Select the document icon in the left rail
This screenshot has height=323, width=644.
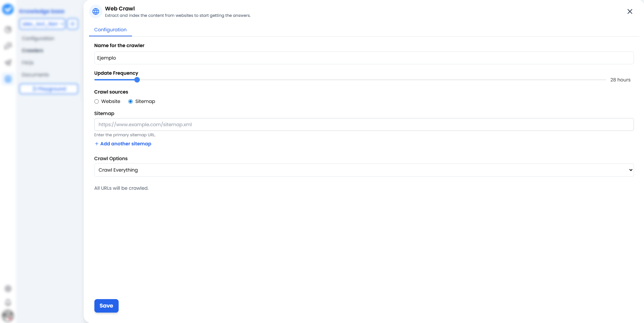(x=8, y=29)
